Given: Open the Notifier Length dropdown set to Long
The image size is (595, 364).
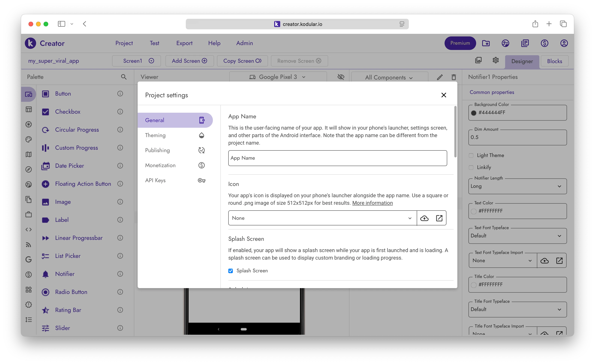Looking at the screenshot, I should click(517, 186).
